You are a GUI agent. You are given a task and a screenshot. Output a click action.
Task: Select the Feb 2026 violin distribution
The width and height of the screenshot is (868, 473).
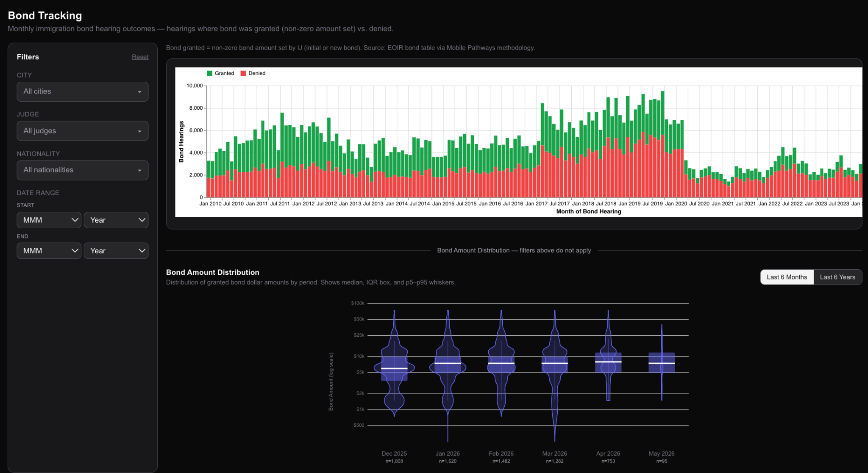501,363
